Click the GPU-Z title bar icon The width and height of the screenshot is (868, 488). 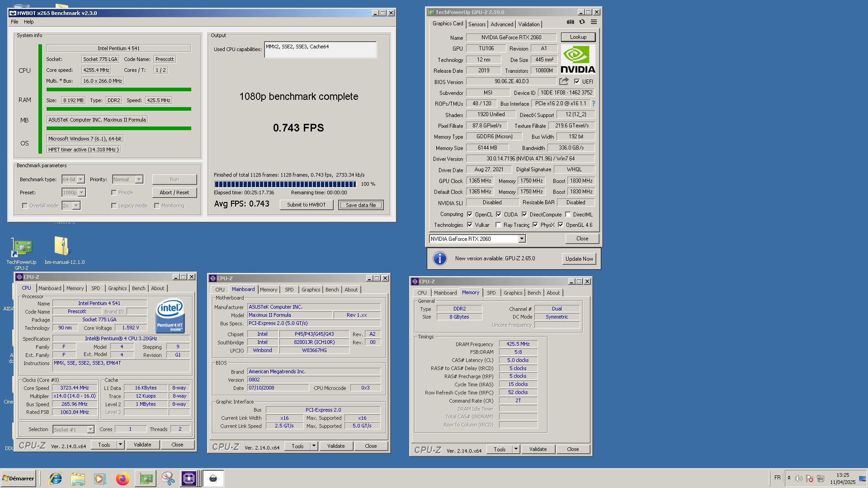[431, 12]
